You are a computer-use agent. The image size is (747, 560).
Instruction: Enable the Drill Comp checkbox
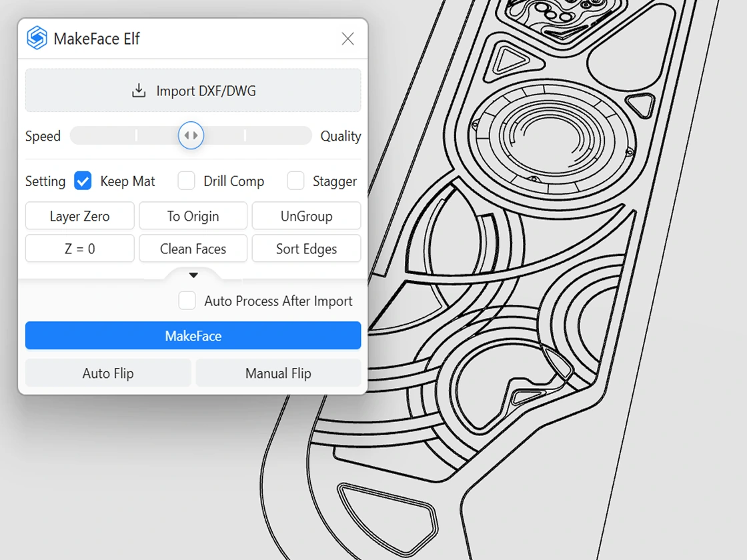[187, 181]
